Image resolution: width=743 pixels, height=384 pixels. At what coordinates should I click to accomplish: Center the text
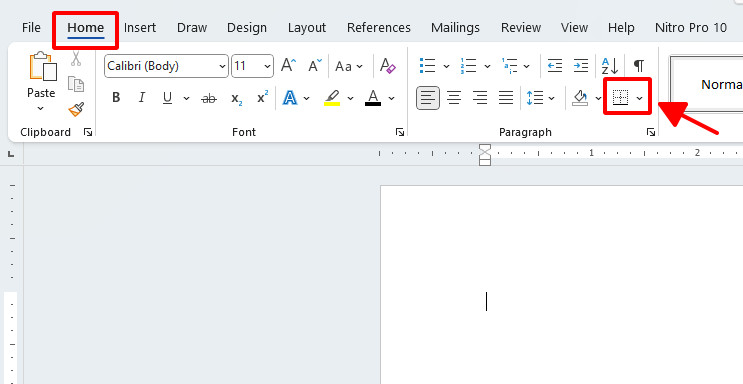tap(454, 98)
